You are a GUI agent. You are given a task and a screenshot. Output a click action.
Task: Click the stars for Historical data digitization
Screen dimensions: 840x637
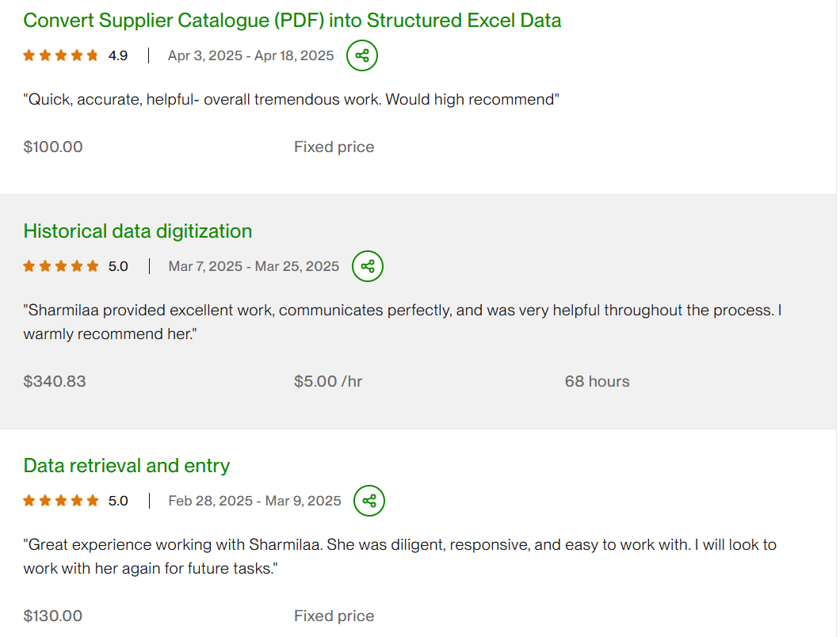[61, 266]
